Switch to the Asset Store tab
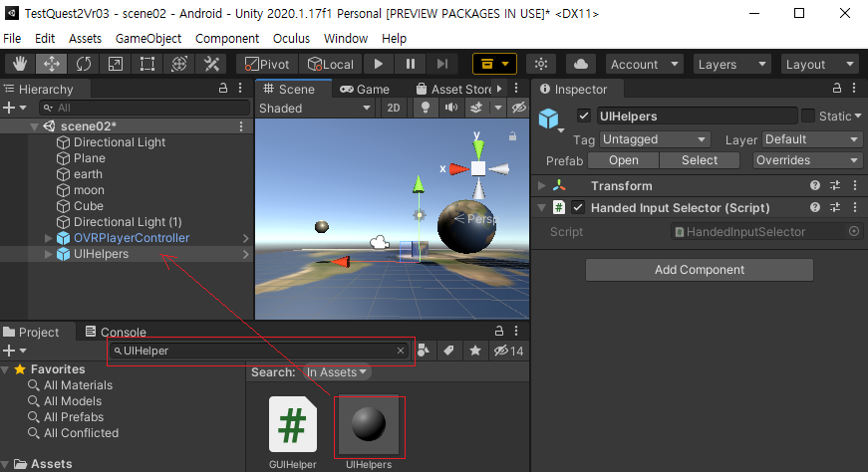Screen dimensions: 868x472 pyautogui.click(x=455, y=89)
